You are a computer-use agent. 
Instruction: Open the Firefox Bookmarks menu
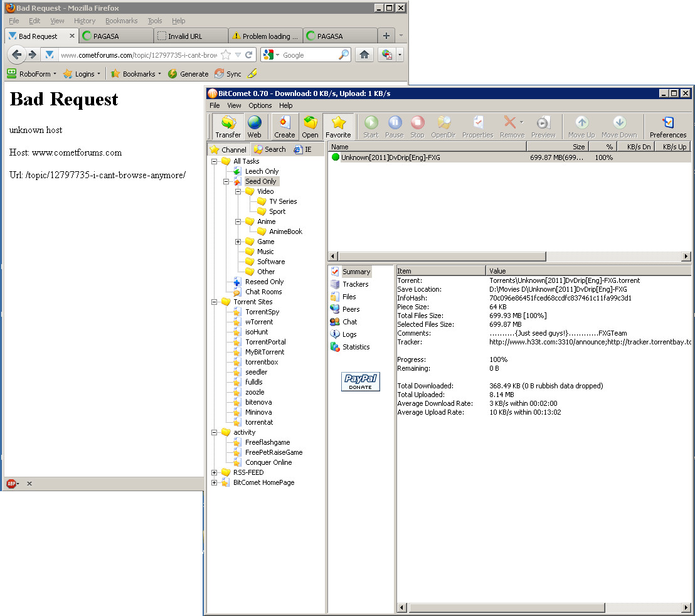[122, 21]
